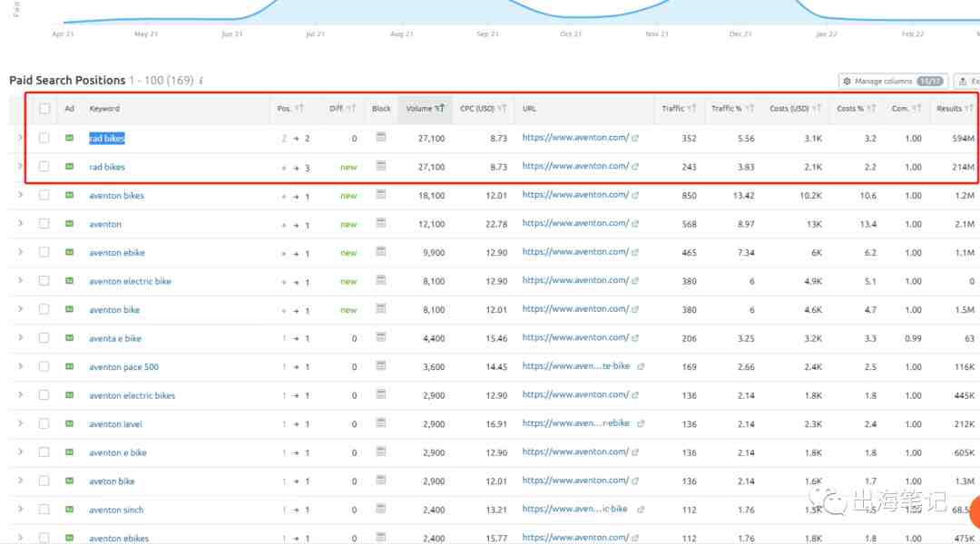Tick the checkbox for aventon bikes row

44,195
